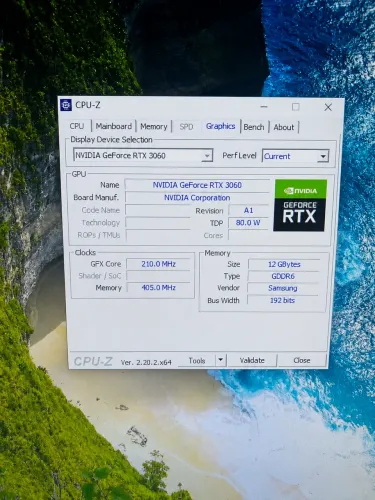Click the TDP 80.0 W value
This screenshot has width=375, height=500.
point(248,223)
